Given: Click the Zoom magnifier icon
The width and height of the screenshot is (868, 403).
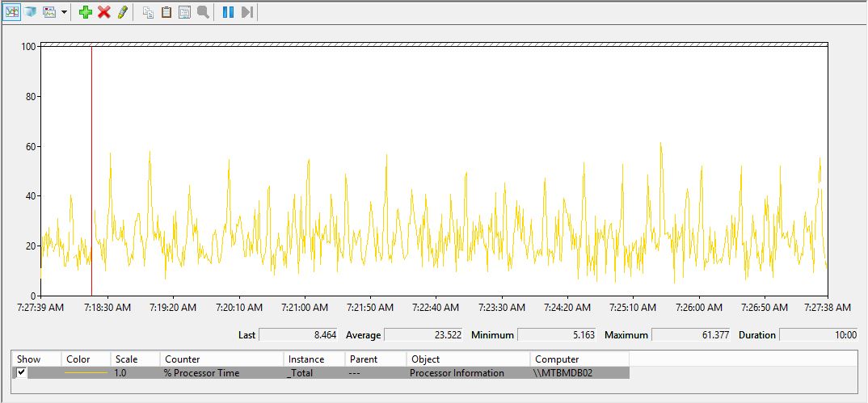Looking at the screenshot, I should point(203,11).
